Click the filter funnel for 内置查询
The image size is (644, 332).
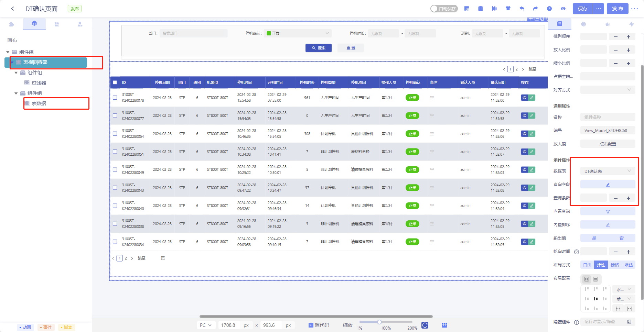[x=608, y=211]
